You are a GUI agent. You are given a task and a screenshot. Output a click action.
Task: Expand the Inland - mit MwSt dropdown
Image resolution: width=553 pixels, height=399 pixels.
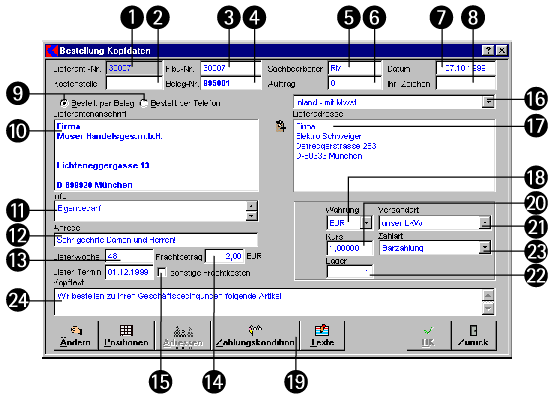pyautogui.click(x=488, y=102)
